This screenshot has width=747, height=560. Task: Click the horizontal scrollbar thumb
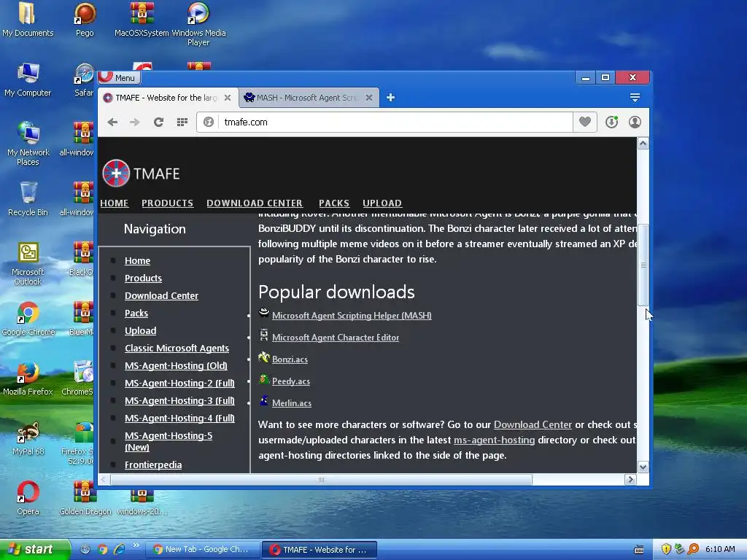tap(321, 480)
